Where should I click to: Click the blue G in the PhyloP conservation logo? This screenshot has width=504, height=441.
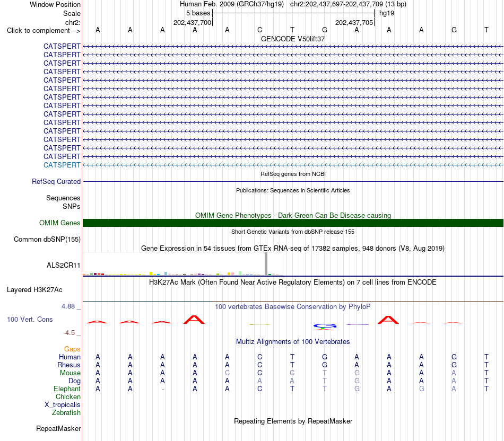click(325, 326)
